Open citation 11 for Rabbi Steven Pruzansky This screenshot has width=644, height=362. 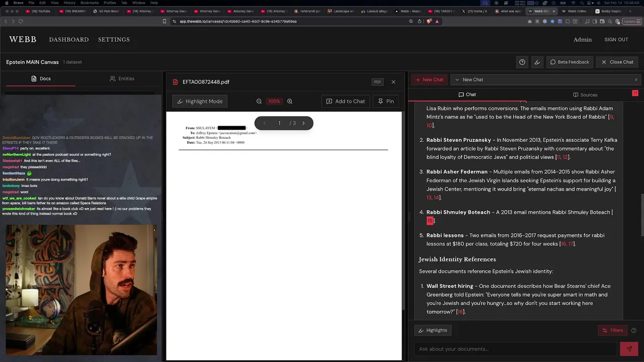point(558,157)
